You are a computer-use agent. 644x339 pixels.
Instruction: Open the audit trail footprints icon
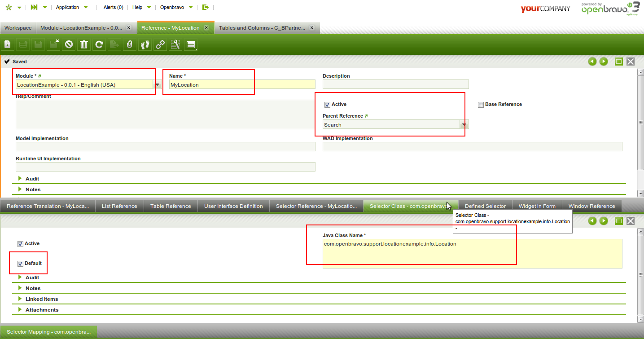145,44
